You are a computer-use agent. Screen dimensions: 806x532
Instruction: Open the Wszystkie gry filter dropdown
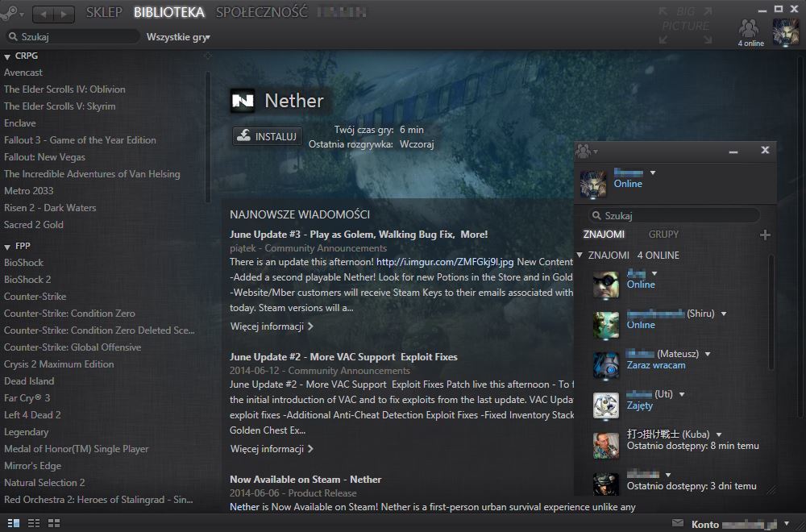[x=178, y=37]
